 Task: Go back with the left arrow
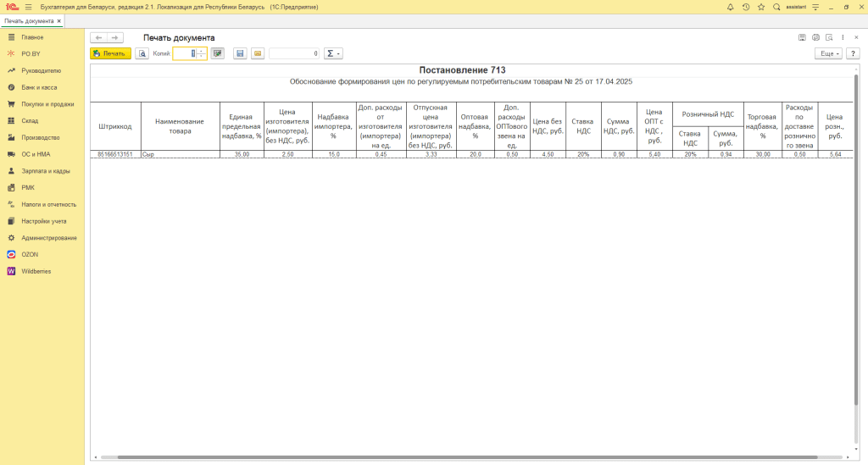tap(98, 37)
